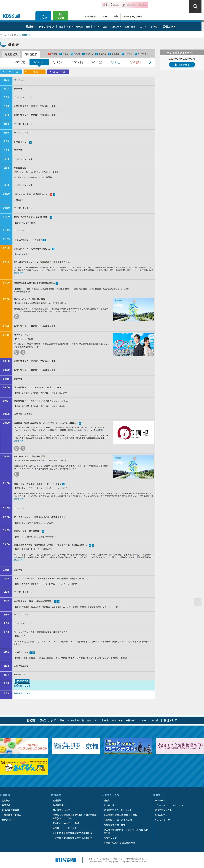Open カルチャー / ホール top menu

[x=132, y=17]
